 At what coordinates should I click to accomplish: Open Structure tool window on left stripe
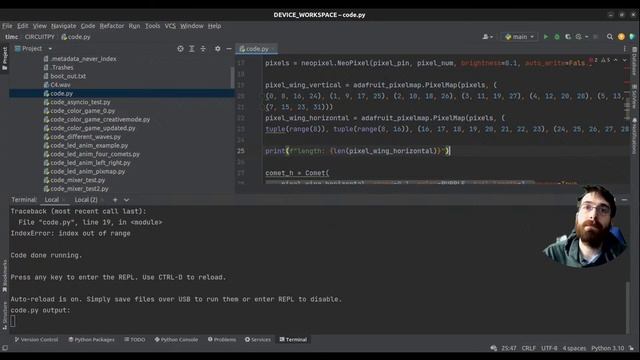[x=4, y=316]
